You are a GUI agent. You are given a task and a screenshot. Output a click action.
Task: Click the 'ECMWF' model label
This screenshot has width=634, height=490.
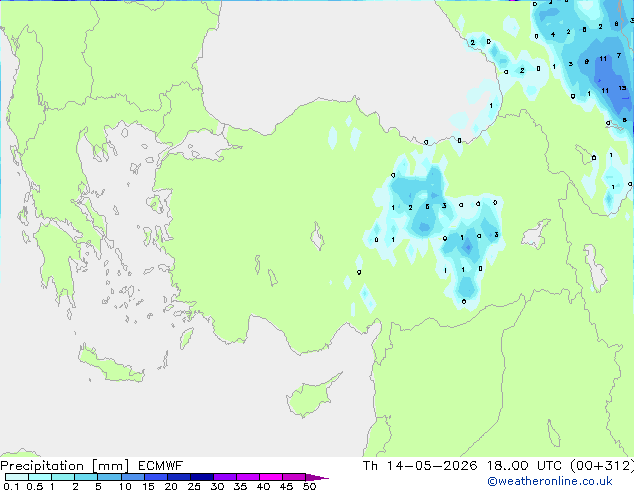pos(161,466)
